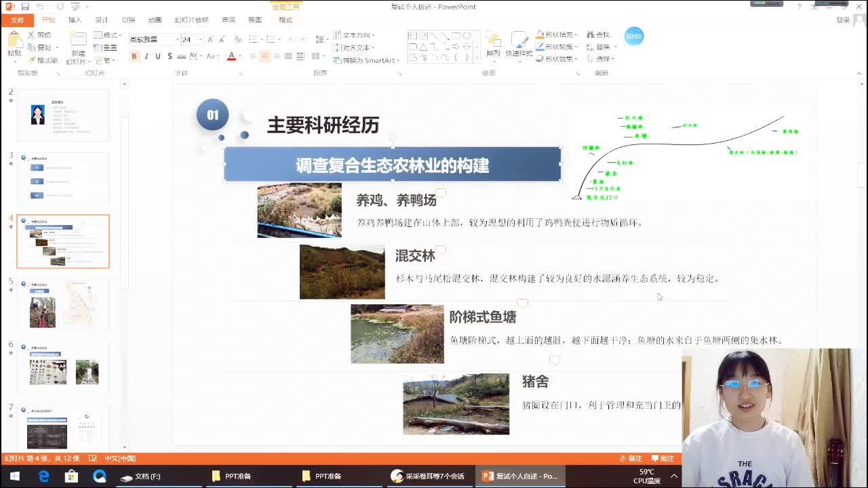This screenshot has width=868, height=488.
Task: Apply italic formatting
Action: (x=147, y=56)
